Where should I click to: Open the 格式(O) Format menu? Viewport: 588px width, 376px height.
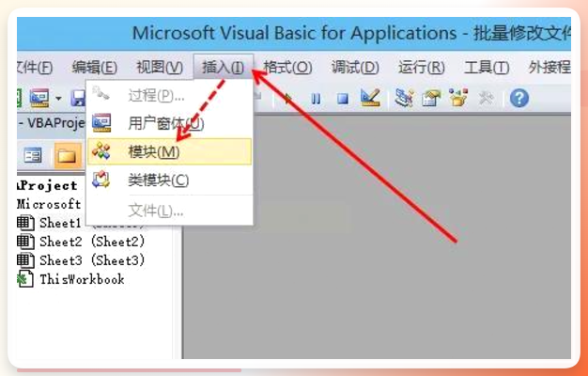point(287,68)
